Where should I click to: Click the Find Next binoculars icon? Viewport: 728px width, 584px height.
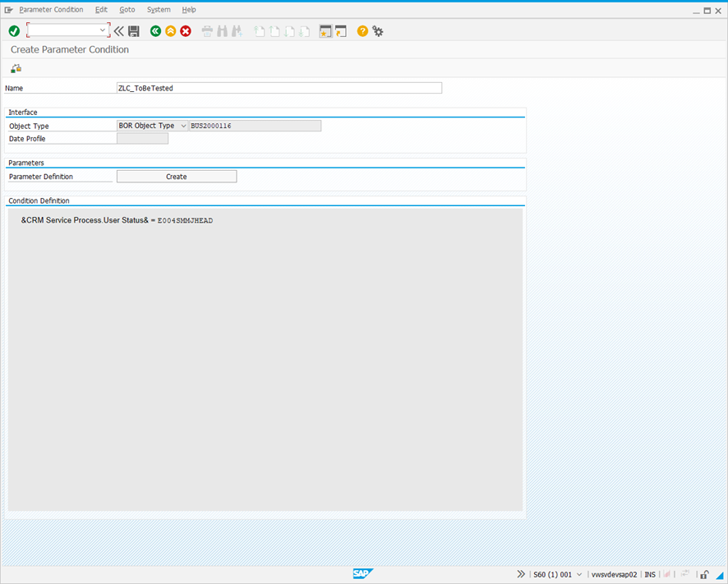tap(237, 31)
